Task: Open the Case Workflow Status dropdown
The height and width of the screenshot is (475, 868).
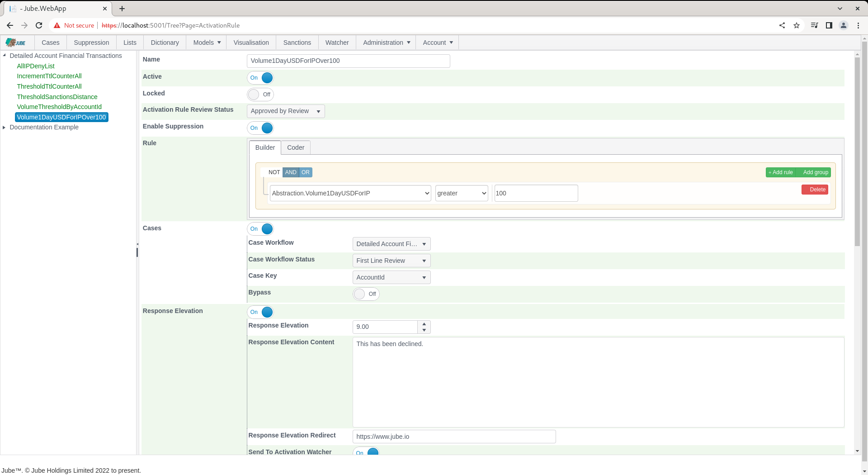Action: click(392, 261)
